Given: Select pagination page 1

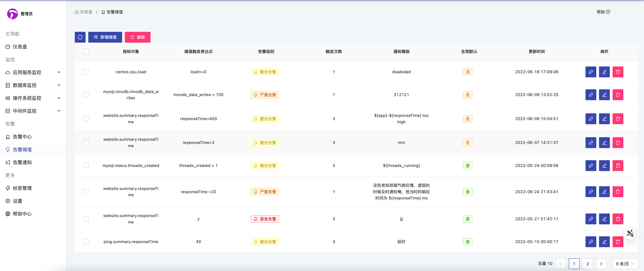Looking at the screenshot, I should click(574, 264).
